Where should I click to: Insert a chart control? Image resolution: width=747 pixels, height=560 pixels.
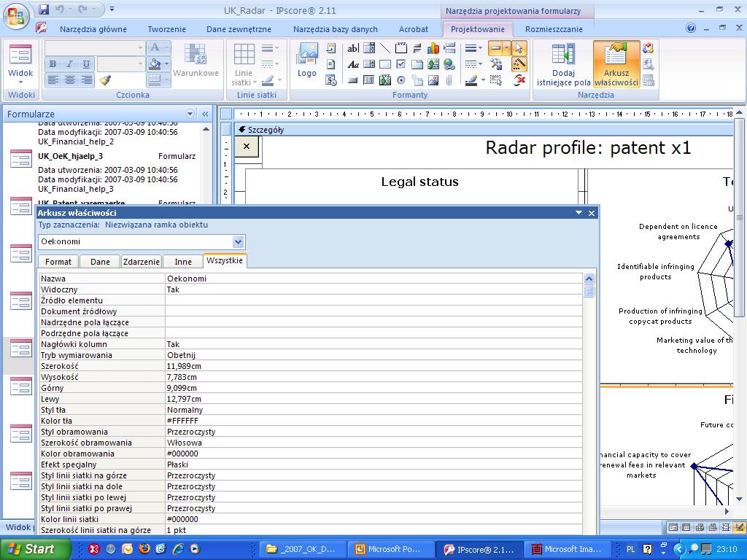tap(433, 48)
